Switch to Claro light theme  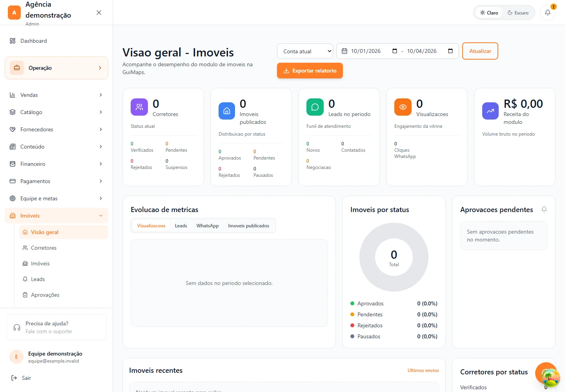point(489,13)
